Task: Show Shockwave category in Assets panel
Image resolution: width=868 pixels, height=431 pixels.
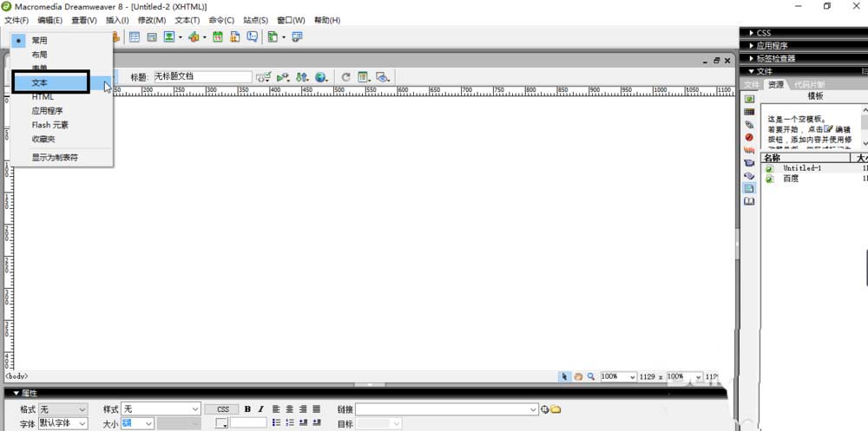Action: (749, 150)
